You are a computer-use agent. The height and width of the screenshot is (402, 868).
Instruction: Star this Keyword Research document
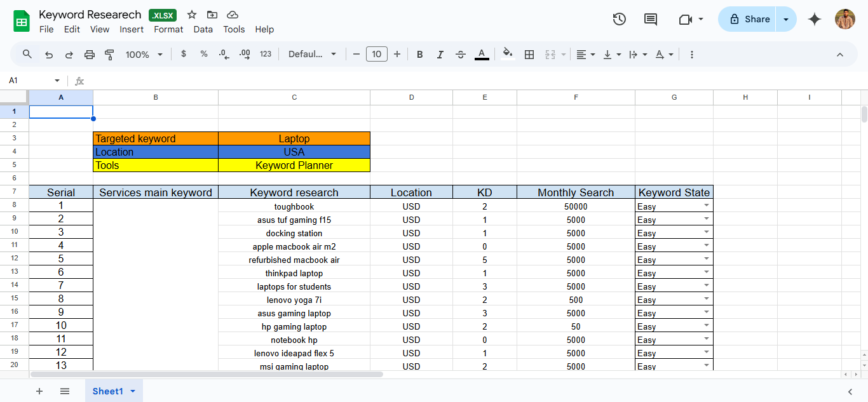click(x=192, y=15)
